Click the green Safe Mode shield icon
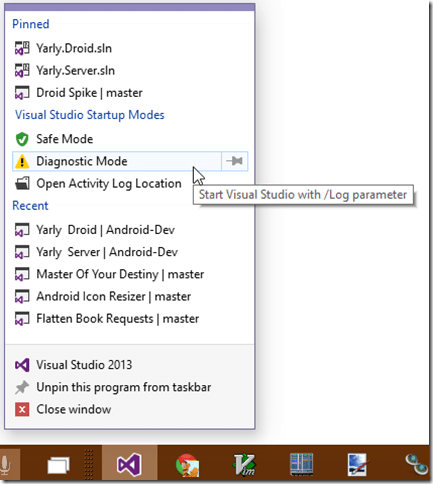433x484 pixels. 22,139
